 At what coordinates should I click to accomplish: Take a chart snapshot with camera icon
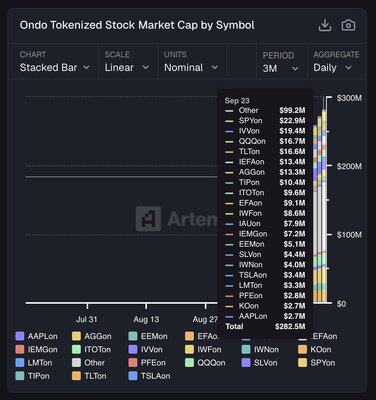tap(349, 25)
